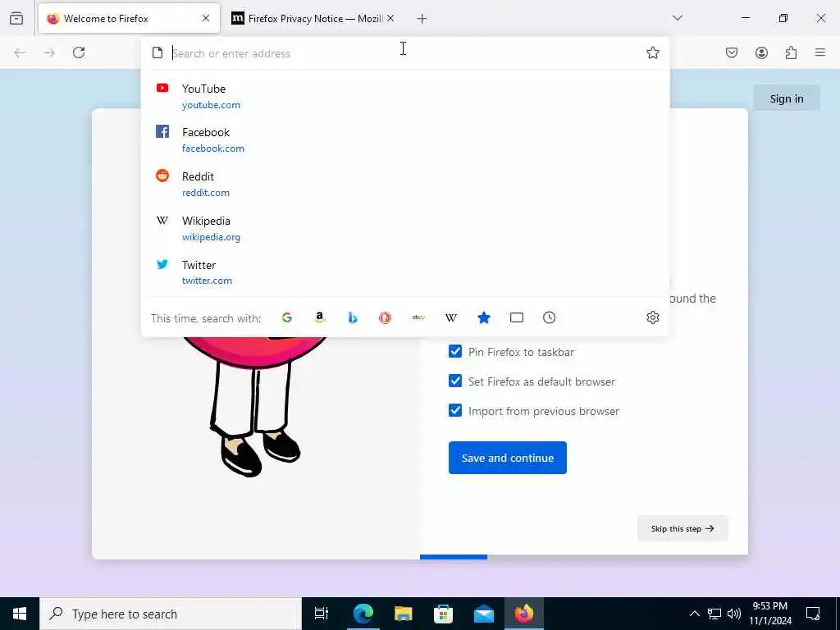Search this time with Bing
840x630 pixels.
tap(353, 317)
